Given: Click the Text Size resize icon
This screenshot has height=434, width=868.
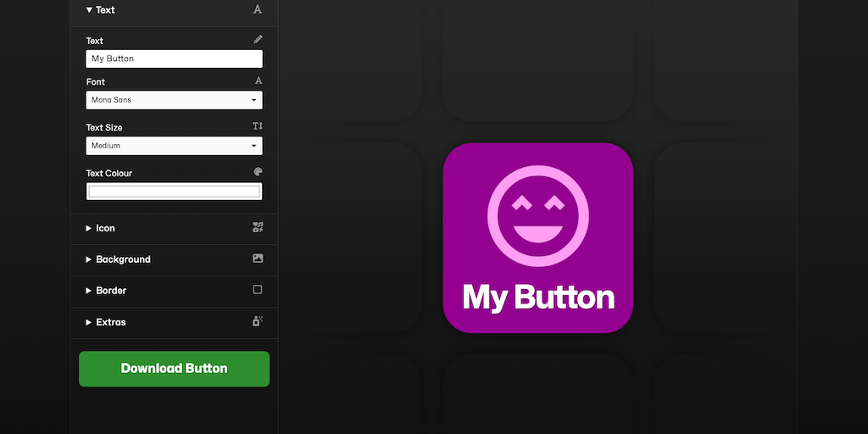Looking at the screenshot, I should [x=258, y=126].
